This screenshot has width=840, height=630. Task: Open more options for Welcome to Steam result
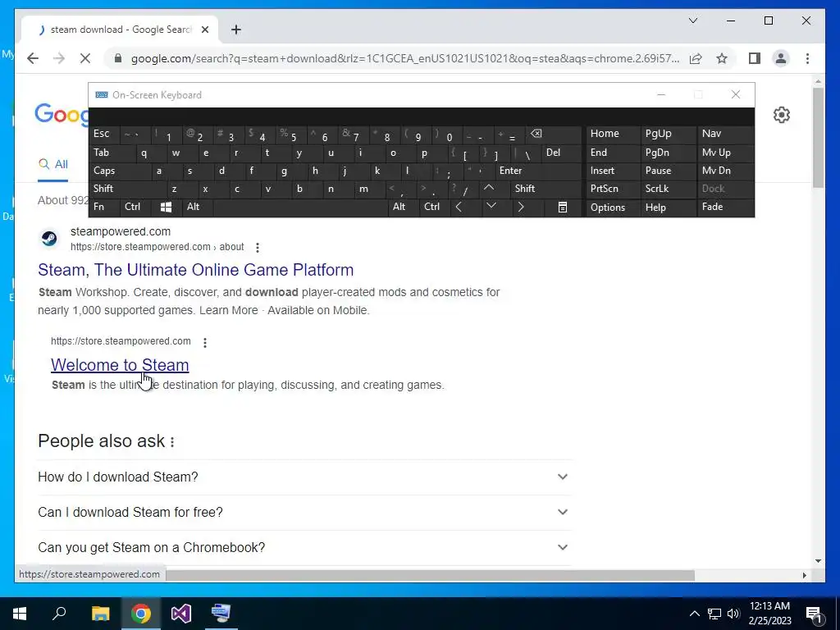(205, 342)
